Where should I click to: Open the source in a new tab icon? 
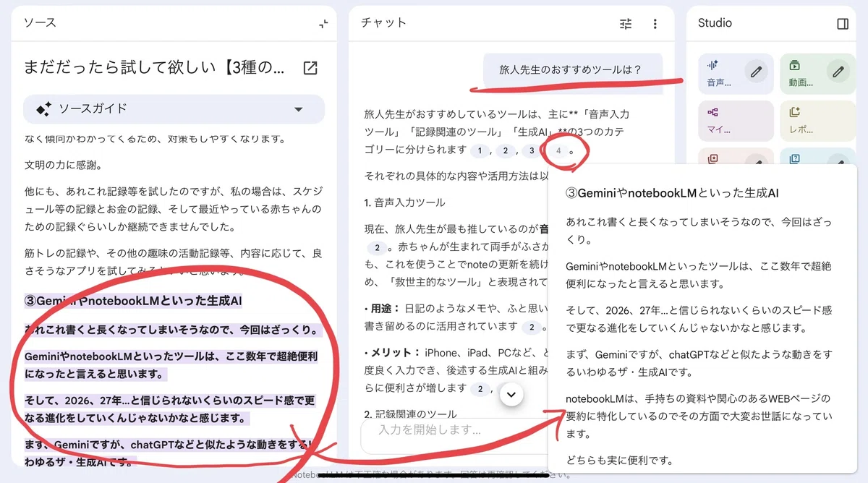coord(310,68)
